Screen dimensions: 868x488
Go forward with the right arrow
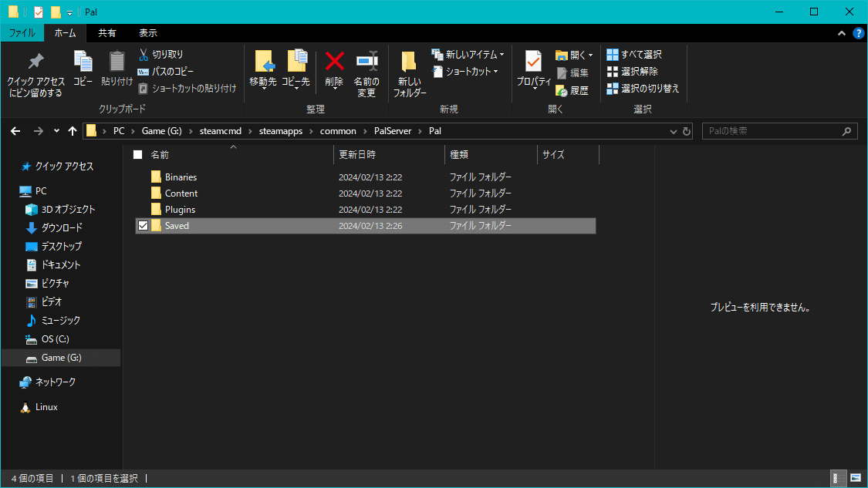pos(39,131)
